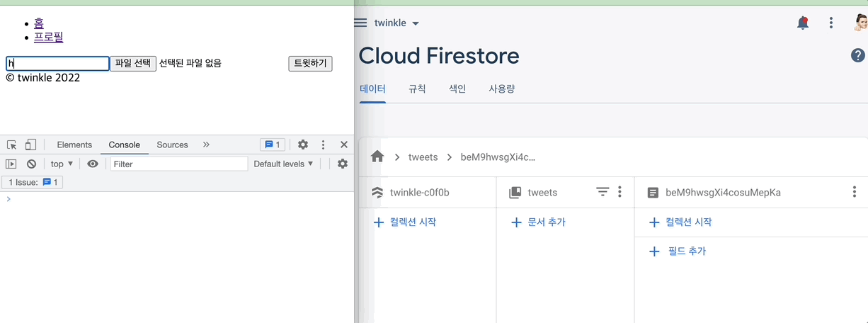Switch to the 규칙 tab
The image size is (868, 323).
tap(417, 89)
